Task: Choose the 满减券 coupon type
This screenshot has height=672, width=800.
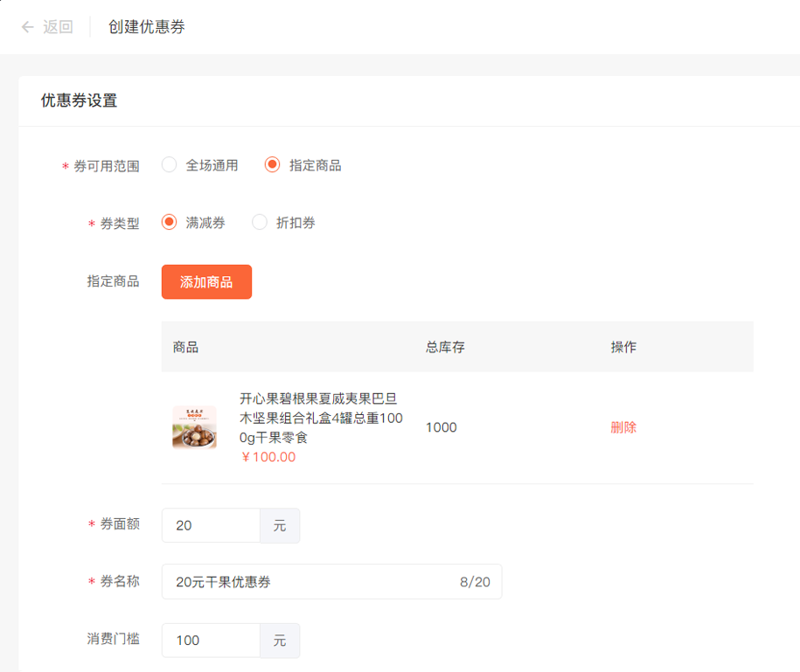Action: coord(170,223)
